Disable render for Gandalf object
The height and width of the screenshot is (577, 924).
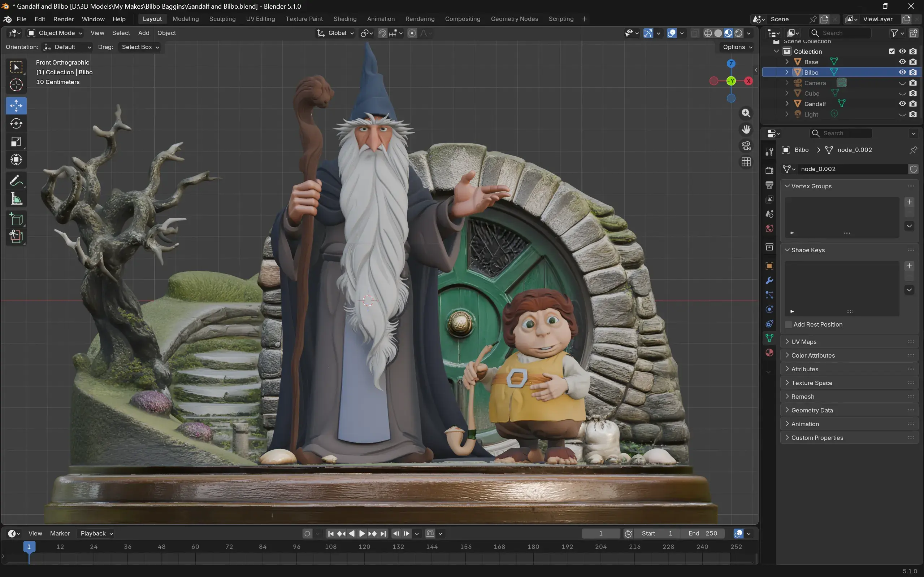913,104
